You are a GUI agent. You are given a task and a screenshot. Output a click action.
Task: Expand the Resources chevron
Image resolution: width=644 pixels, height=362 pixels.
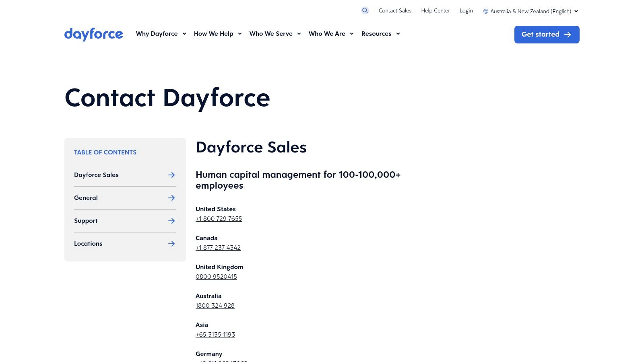pyautogui.click(x=398, y=34)
